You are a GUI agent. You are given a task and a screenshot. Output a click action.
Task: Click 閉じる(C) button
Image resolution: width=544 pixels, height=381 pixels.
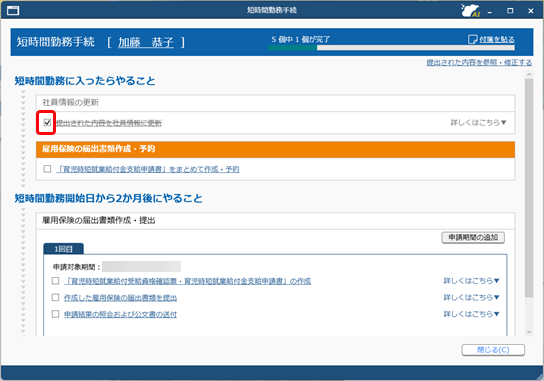pos(493,350)
